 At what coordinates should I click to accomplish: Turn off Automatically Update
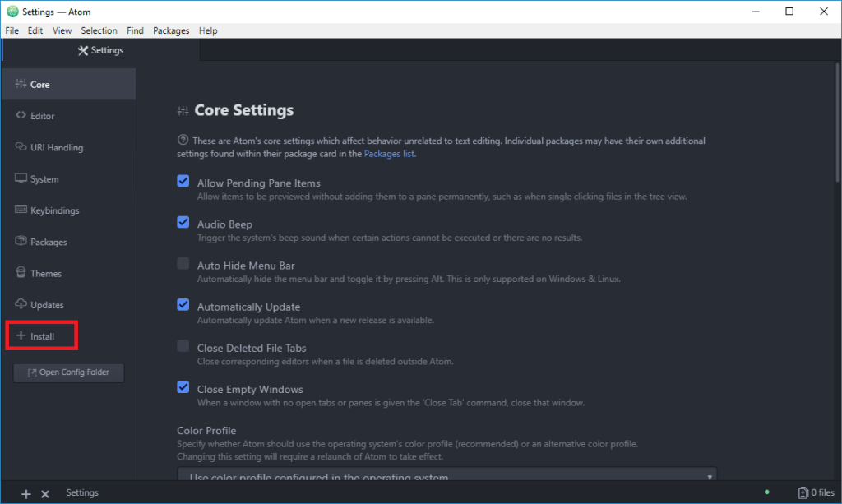point(183,304)
